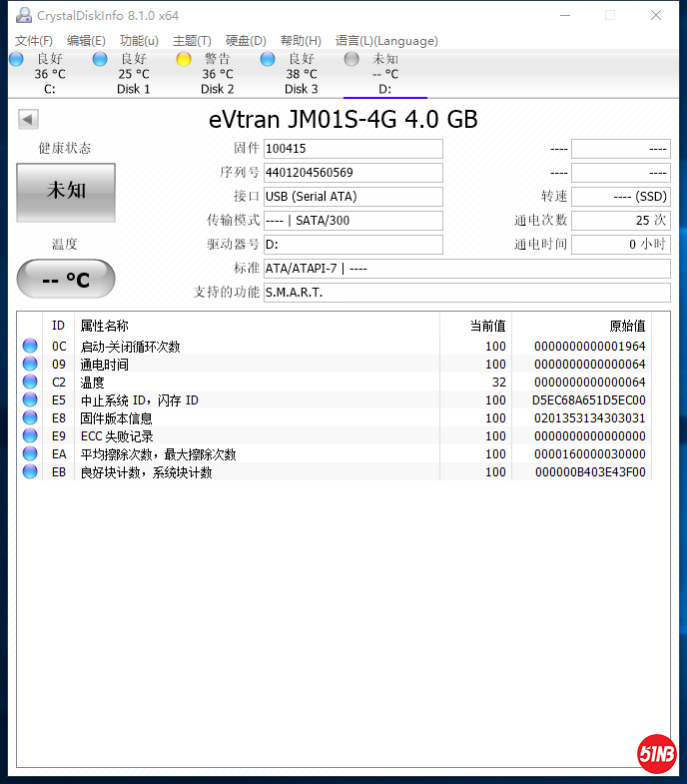
Task: Click the status orb for attribute EB
Action: (x=30, y=471)
